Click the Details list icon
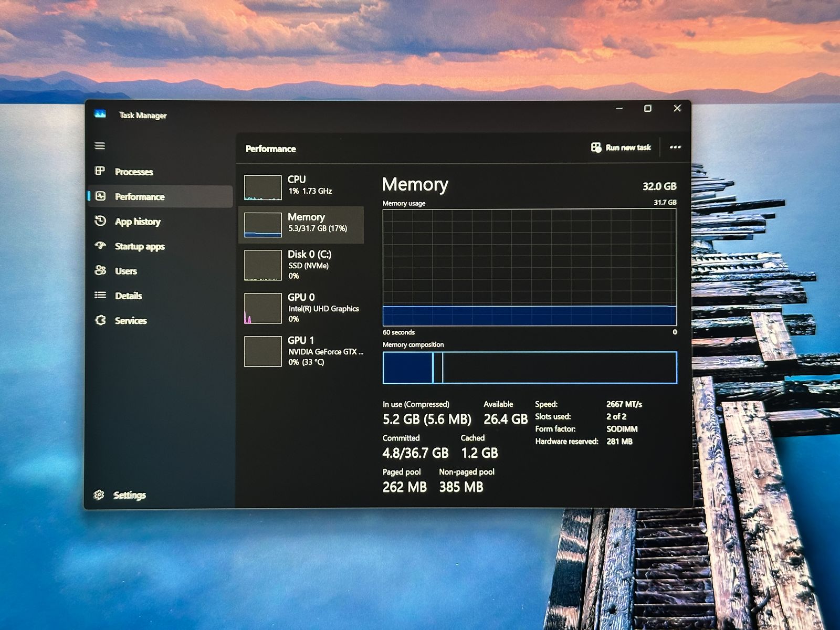The width and height of the screenshot is (840, 630). [100, 295]
